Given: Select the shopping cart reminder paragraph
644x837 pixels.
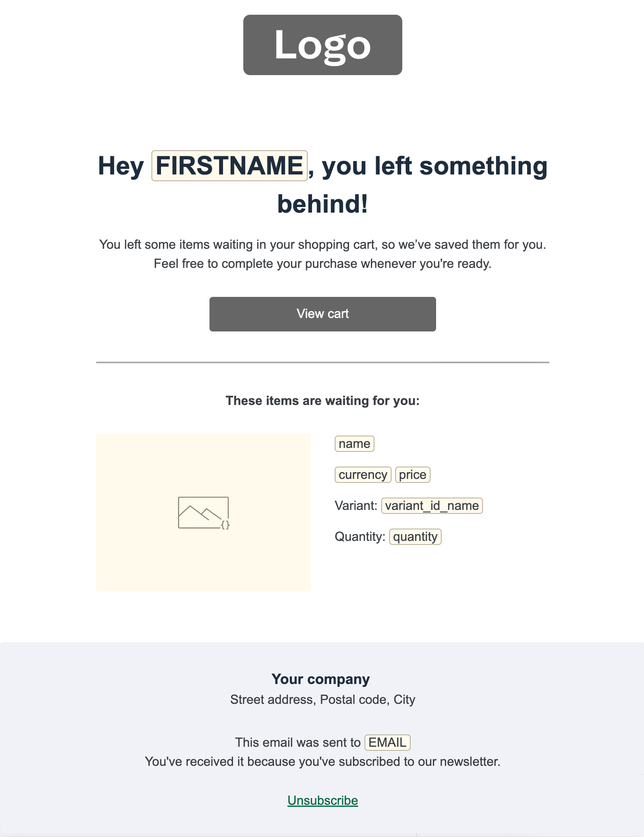Looking at the screenshot, I should tap(322, 254).
